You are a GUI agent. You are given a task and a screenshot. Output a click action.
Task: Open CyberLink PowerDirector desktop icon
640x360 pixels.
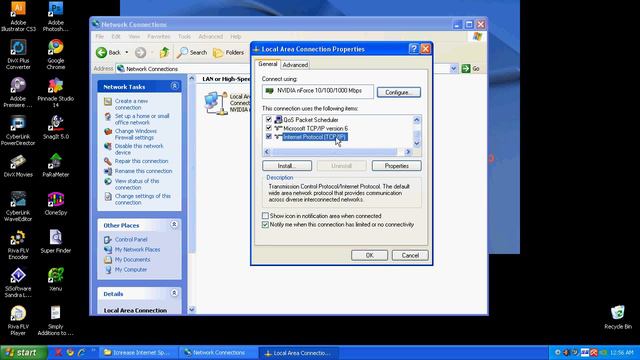tap(18, 130)
